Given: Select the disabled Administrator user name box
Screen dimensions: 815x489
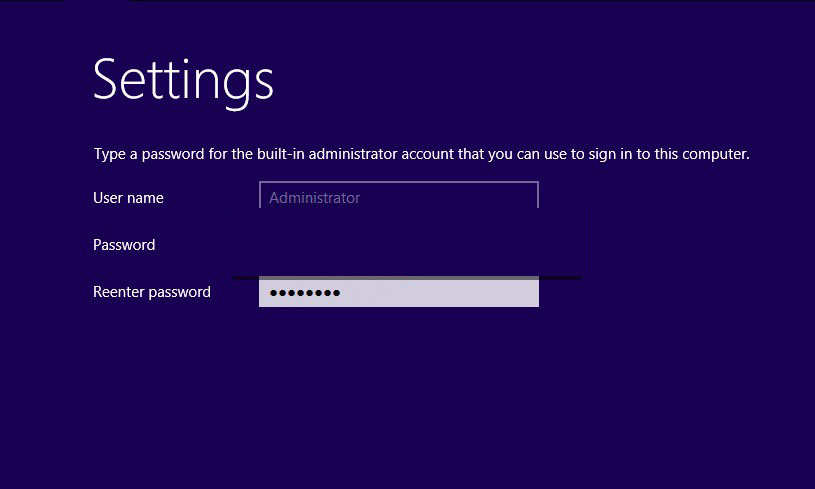Looking at the screenshot, I should pos(399,195).
